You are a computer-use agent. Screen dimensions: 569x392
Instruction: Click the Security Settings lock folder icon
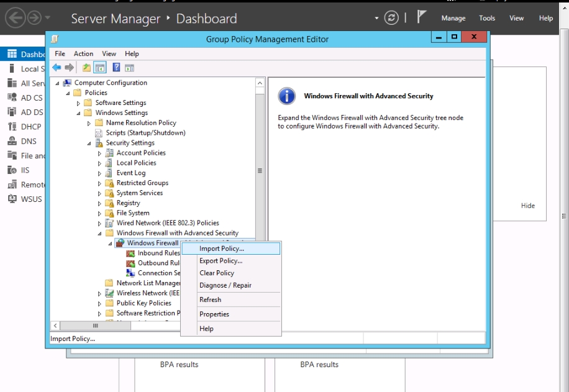point(99,143)
